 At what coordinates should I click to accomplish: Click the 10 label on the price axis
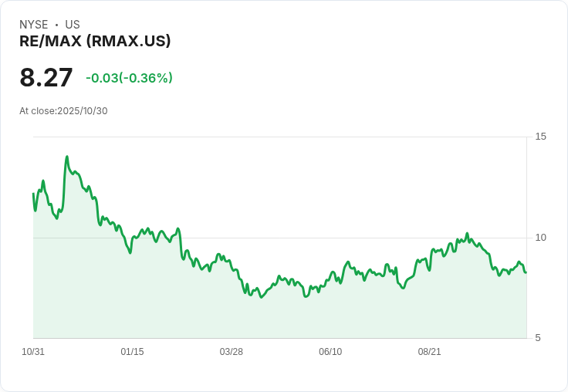pos(541,238)
